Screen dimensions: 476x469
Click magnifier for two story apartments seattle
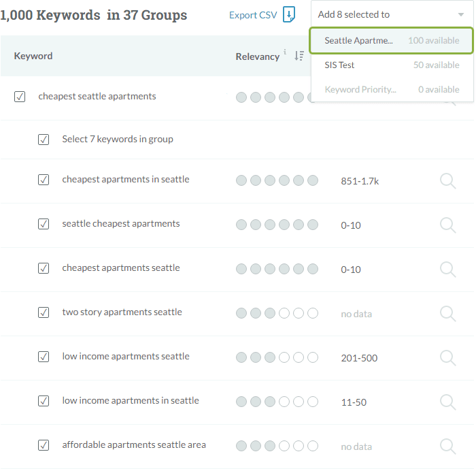click(447, 313)
